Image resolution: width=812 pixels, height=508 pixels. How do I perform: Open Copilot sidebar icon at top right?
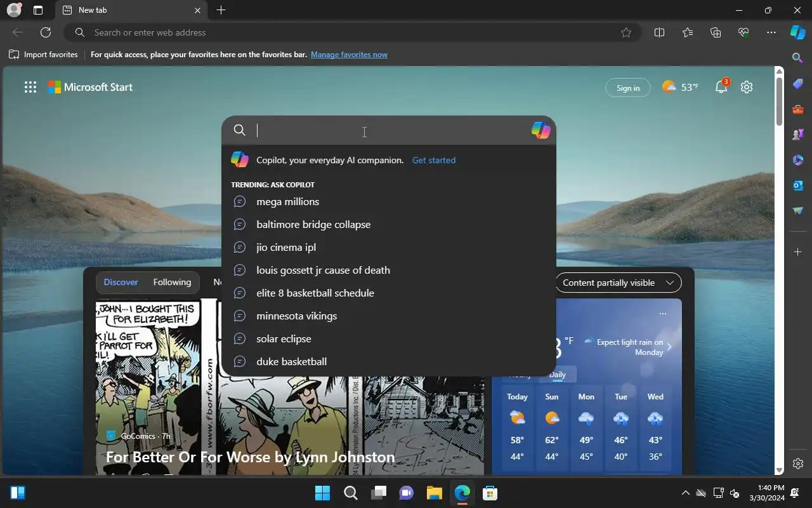pyautogui.click(x=797, y=32)
